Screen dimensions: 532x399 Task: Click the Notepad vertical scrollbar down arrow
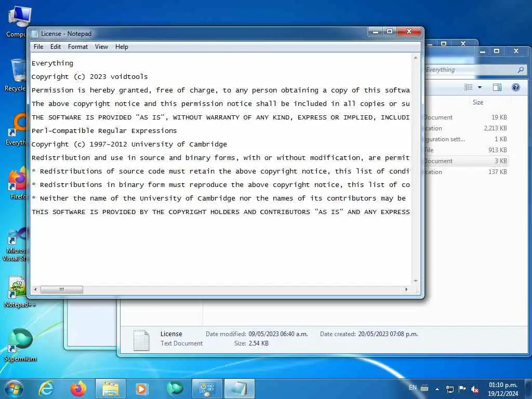click(x=416, y=281)
